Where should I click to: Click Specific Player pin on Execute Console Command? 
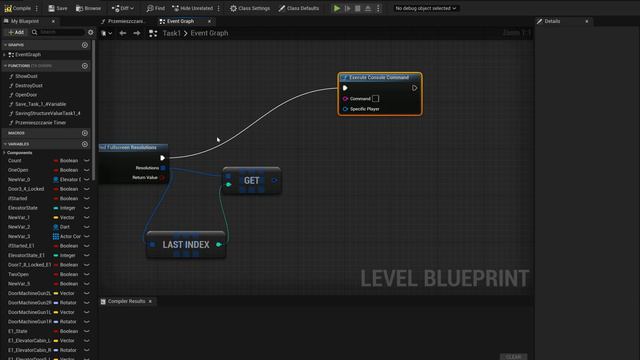pos(345,109)
